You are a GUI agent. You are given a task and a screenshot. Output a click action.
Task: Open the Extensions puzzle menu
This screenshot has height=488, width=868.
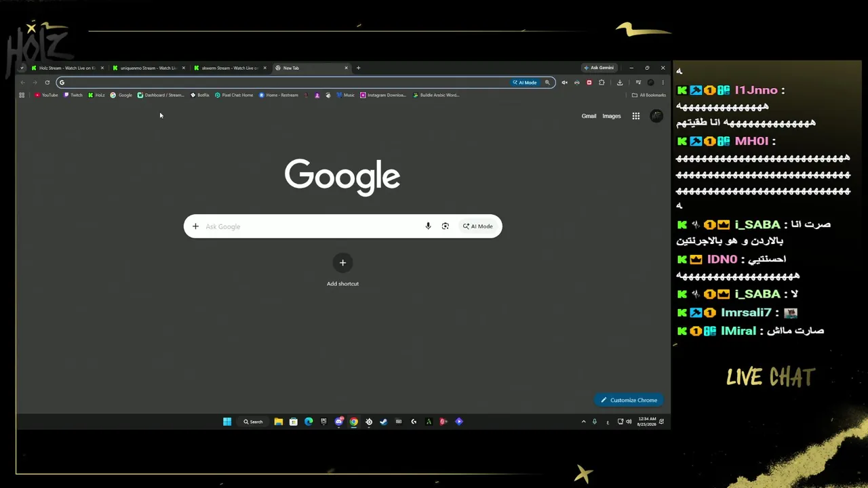pyautogui.click(x=601, y=83)
